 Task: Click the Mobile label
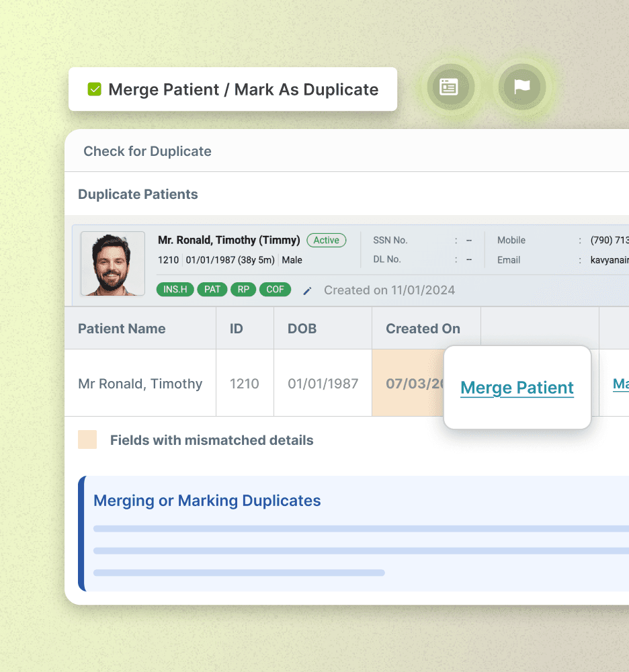coord(511,241)
